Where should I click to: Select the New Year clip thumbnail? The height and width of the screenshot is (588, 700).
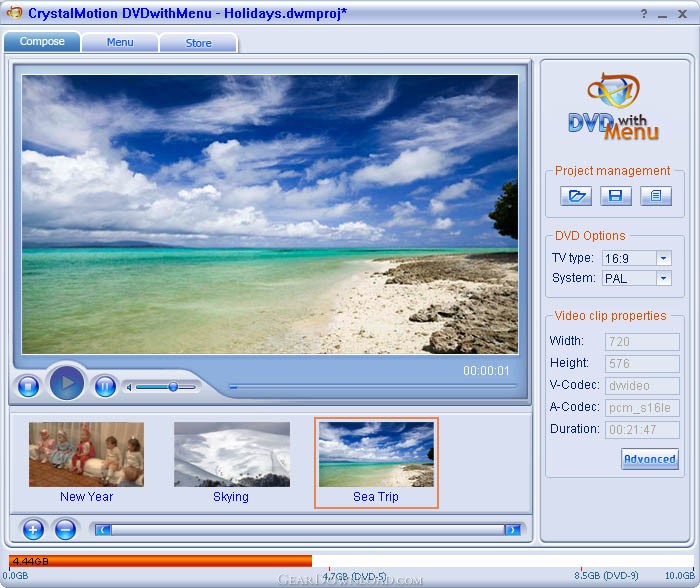(x=87, y=455)
